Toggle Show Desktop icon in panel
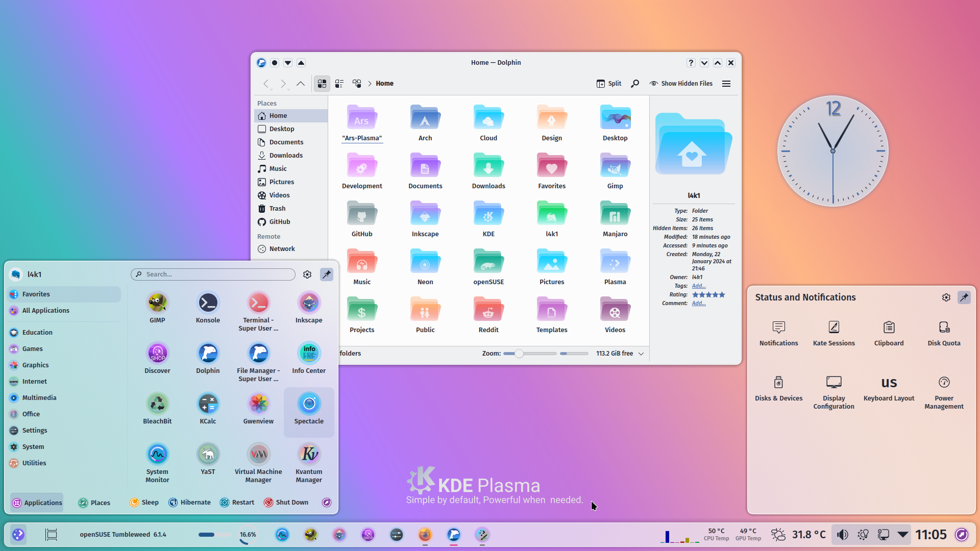This screenshot has height=551, width=980. (x=51, y=535)
